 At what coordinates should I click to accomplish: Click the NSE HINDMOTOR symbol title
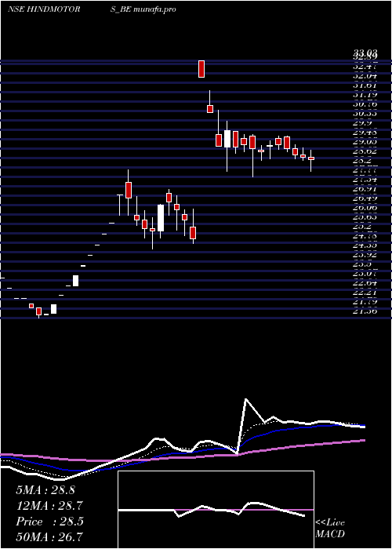(44, 9)
